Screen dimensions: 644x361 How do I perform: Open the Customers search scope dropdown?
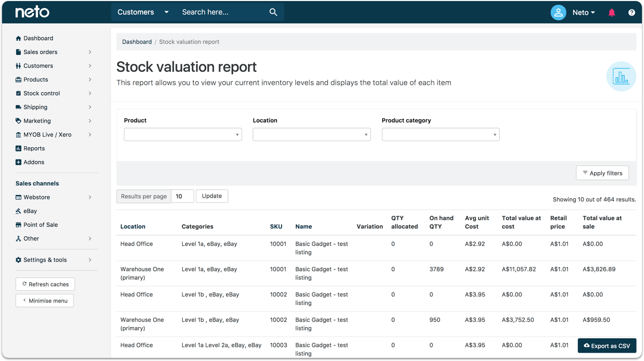pyautogui.click(x=143, y=12)
